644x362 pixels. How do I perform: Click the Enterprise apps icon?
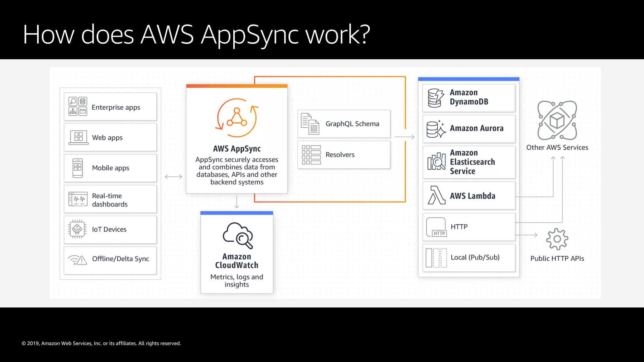point(78,107)
